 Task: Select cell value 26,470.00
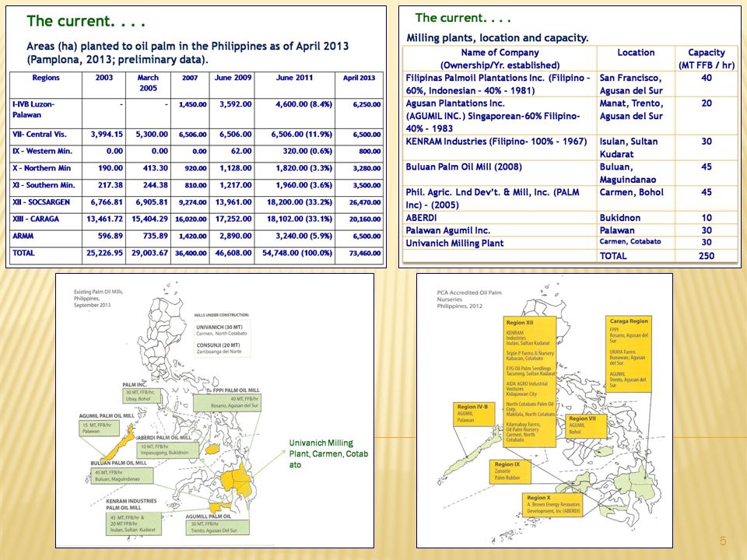coord(365,202)
